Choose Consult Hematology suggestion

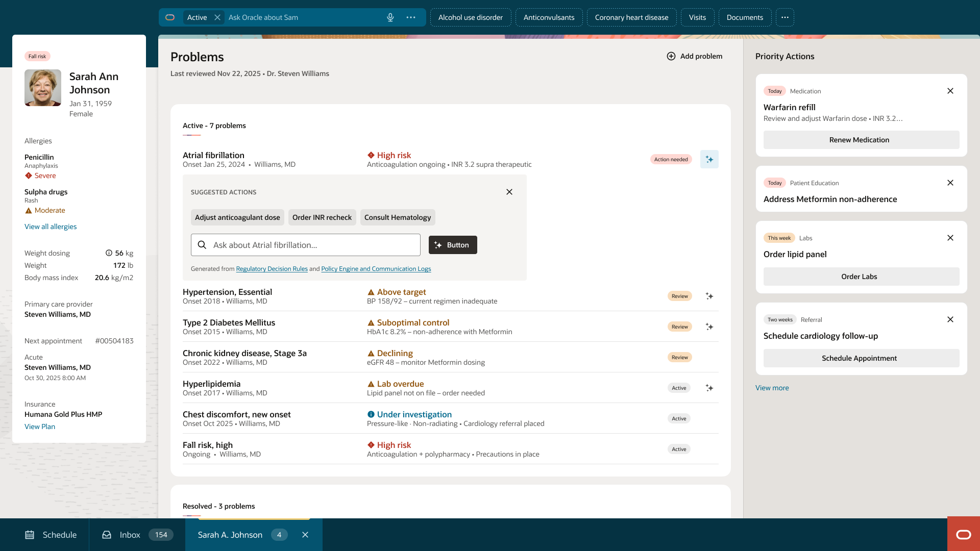point(398,217)
